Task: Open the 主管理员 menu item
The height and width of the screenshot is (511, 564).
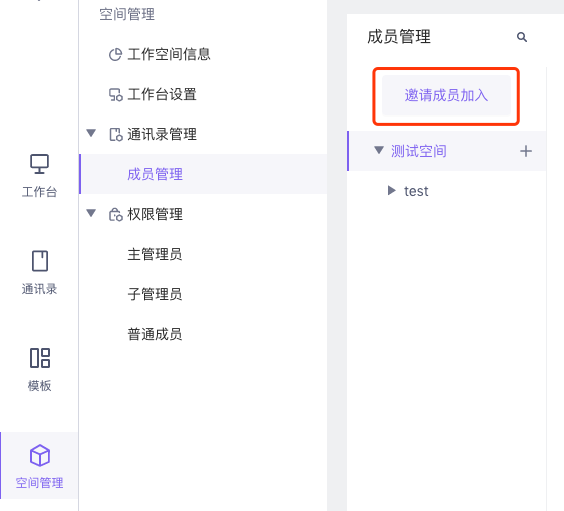Action: pyautogui.click(x=155, y=254)
